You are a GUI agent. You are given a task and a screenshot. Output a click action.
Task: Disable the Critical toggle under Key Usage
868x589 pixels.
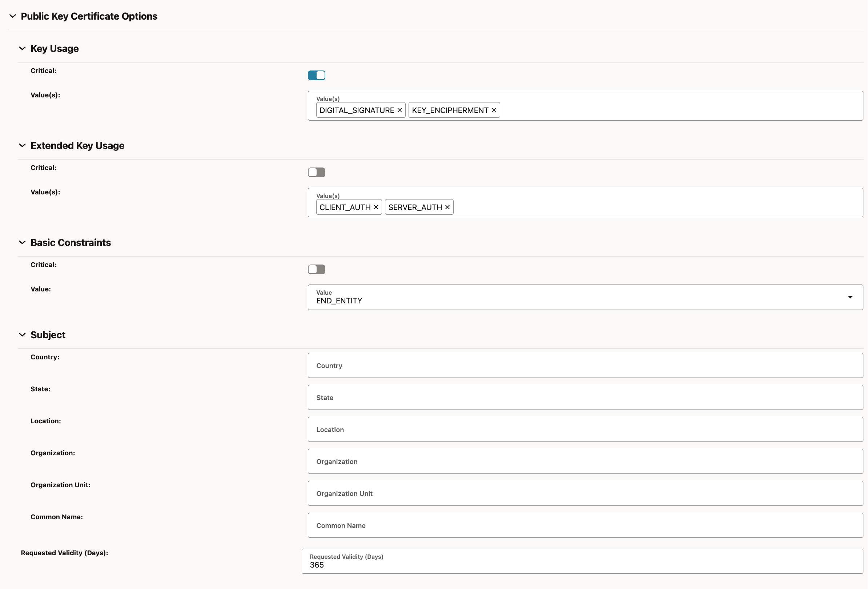316,75
